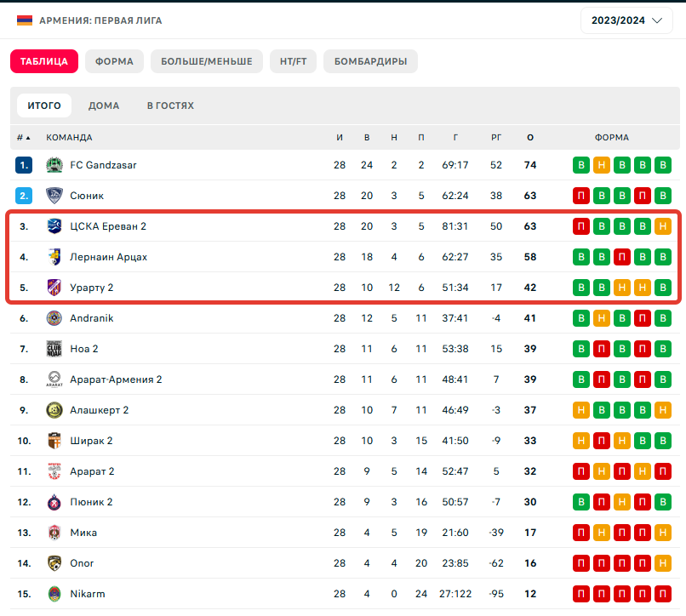Click FC Gandzasar's first green В form badge
Image resolution: width=686 pixels, height=616 pixels.
coord(581,165)
